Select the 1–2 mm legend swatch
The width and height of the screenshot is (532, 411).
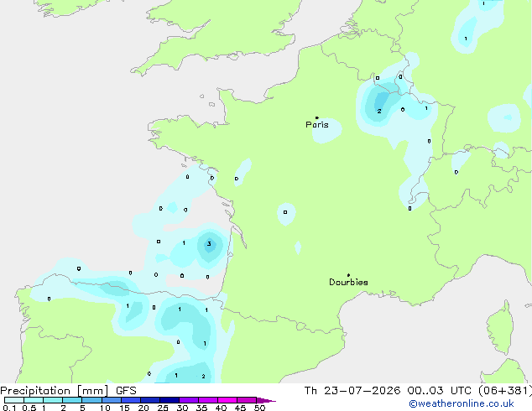coord(53,400)
